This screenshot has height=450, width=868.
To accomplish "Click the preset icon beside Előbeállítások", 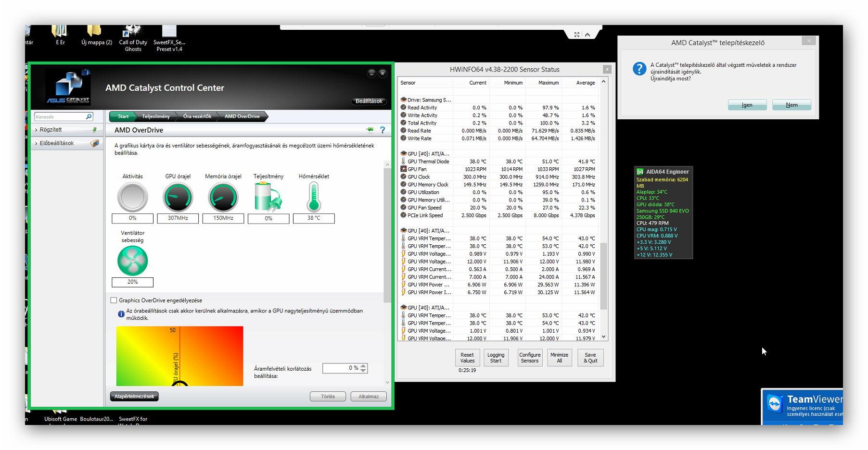I will point(95,143).
